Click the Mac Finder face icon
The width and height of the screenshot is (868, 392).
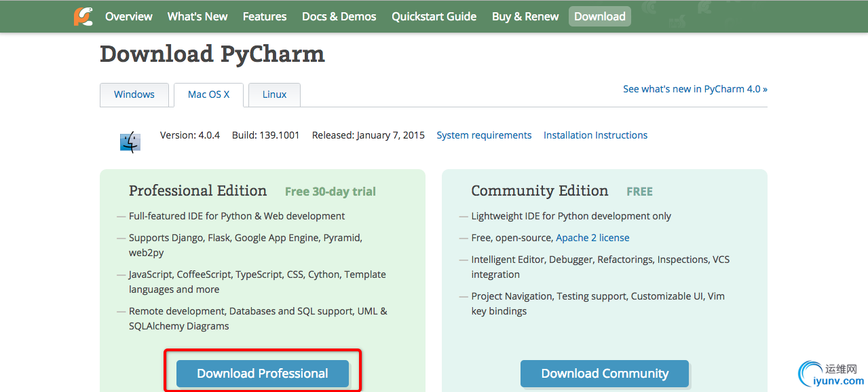(130, 141)
